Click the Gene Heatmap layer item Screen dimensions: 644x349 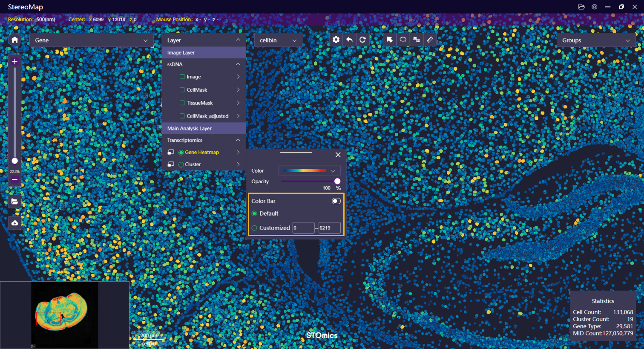[201, 153]
